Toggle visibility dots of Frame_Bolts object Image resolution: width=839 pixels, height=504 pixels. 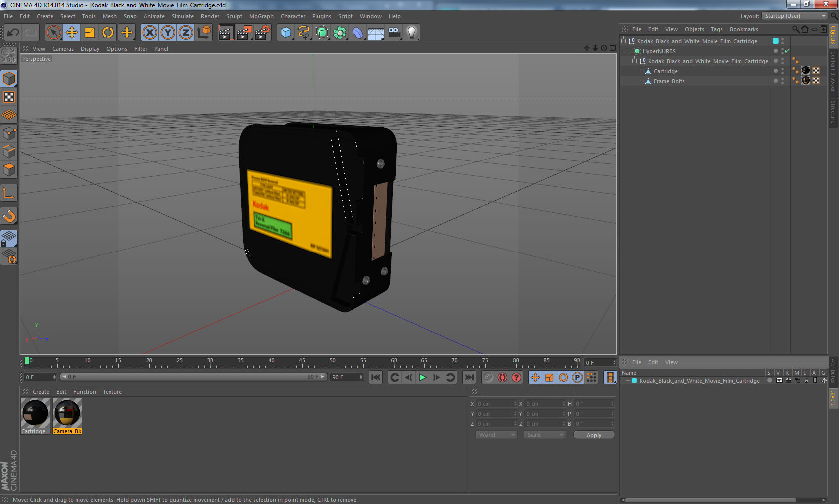coord(782,81)
